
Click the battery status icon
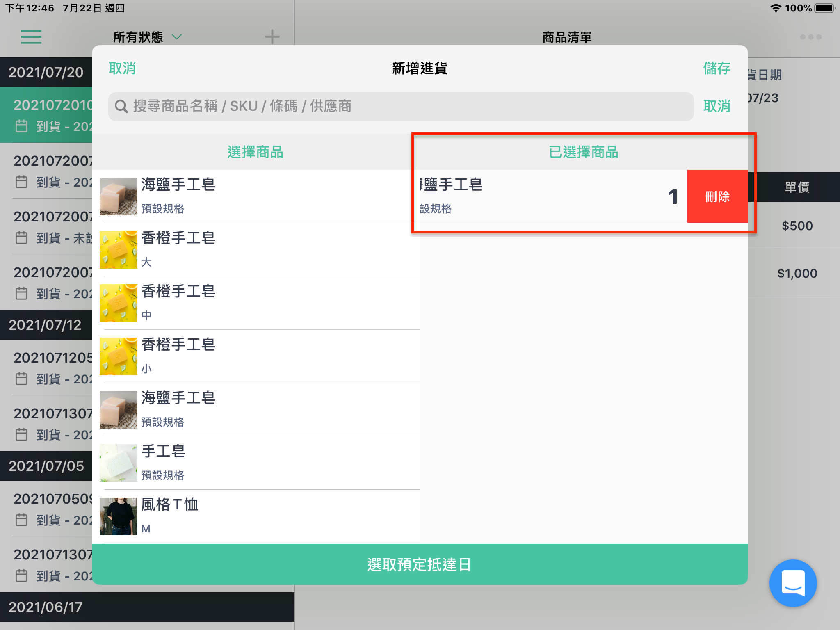pyautogui.click(x=825, y=8)
